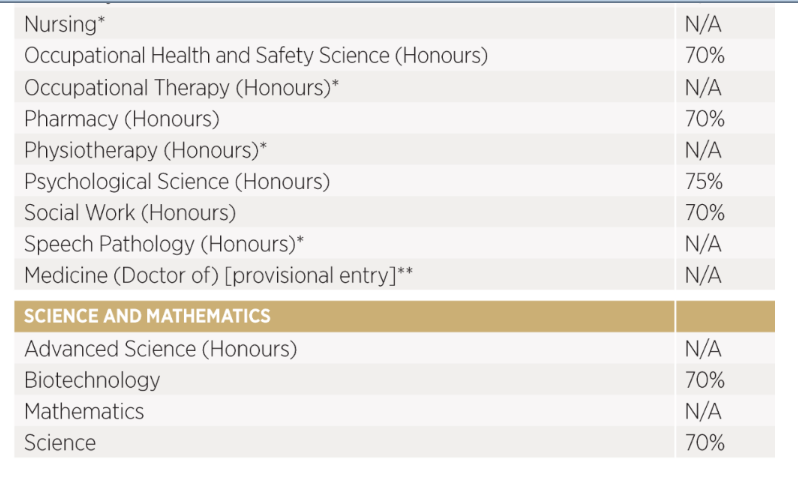
Task: Select Advanced Science (Honours) course
Action: (x=161, y=349)
